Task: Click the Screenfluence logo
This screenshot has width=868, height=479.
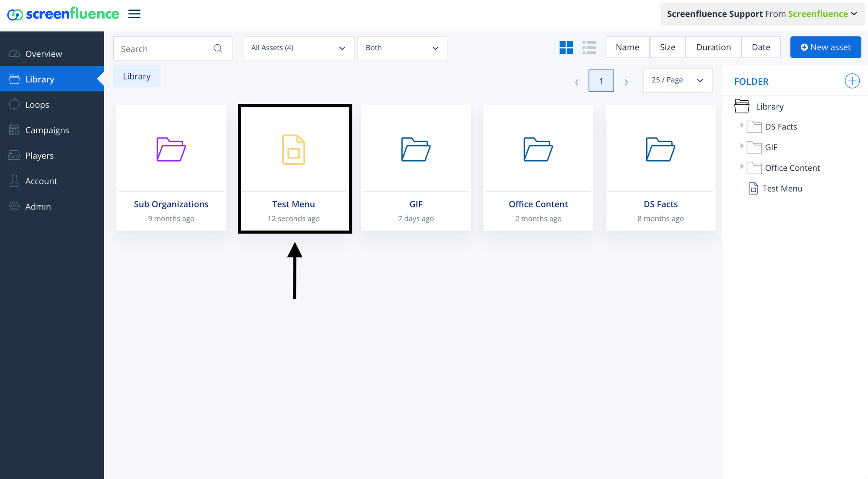Action: (63, 14)
